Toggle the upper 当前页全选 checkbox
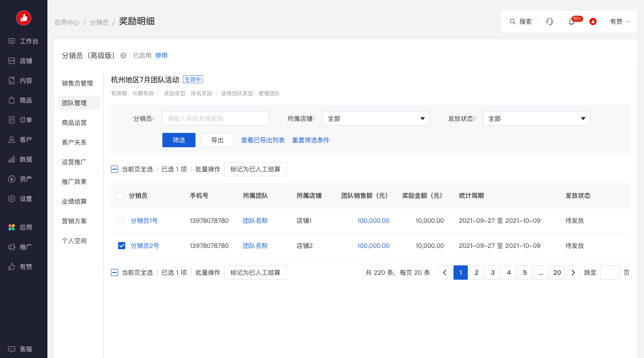Viewport: 644px width, 358px height. (x=114, y=169)
